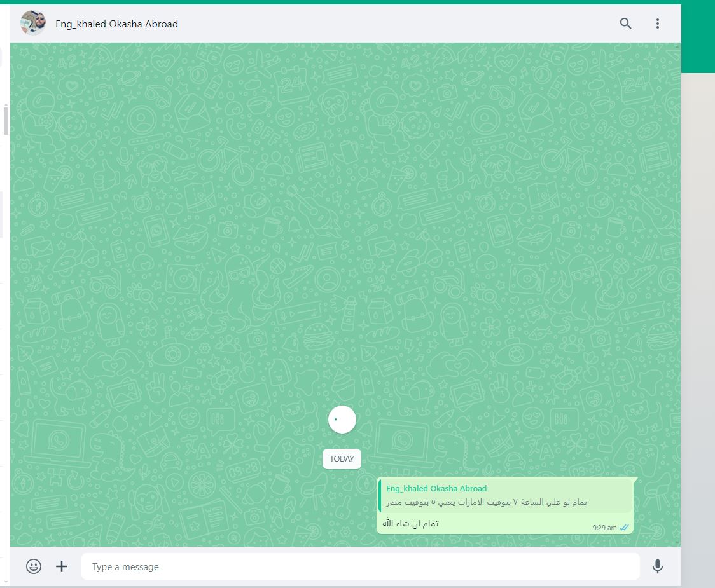
Task: Search messages with the magnifier icon
Action: pyautogui.click(x=626, y=24)
